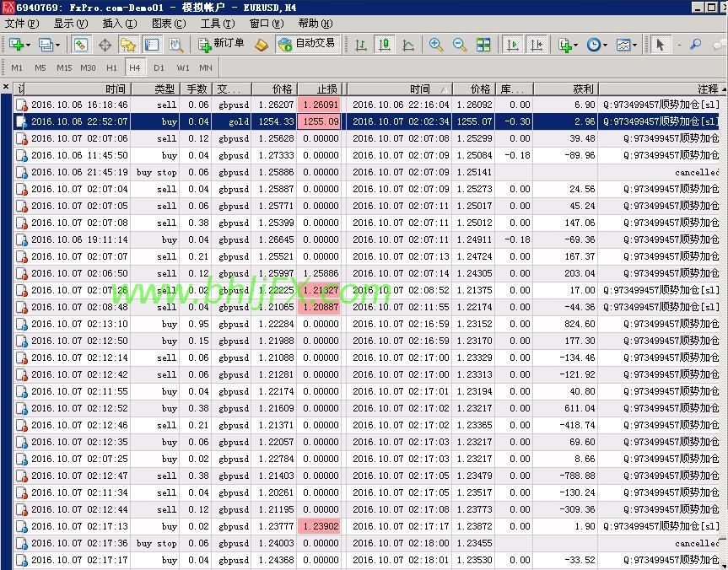Screen dimensions: 728x570
Task: Toggle the 自动交易 auto trading button
Action: [308, 44]
